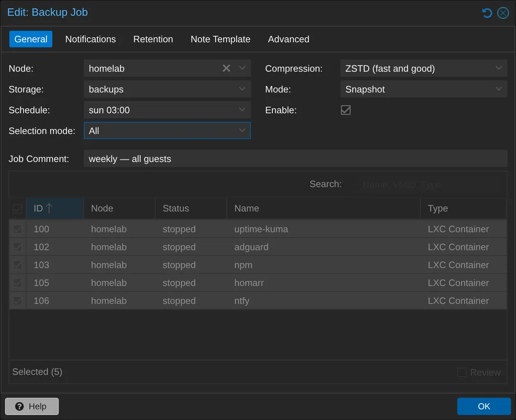Screen dimensions: 516x420
Task: Toggle checkbox for guest 102 adguard
Action: click(x=18, y=247)
